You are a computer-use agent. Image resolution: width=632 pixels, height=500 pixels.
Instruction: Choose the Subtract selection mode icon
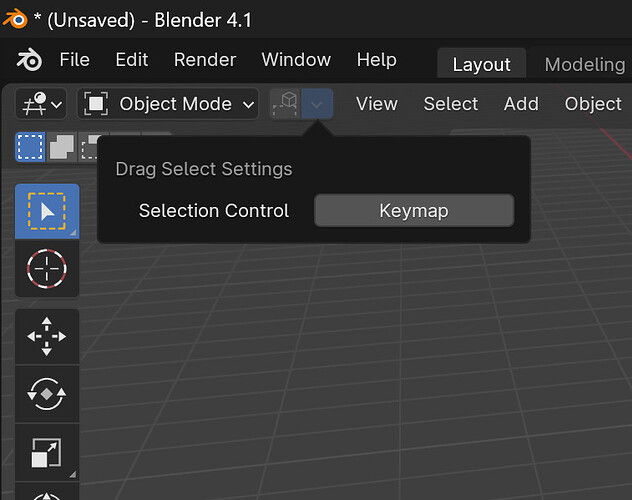89,147
